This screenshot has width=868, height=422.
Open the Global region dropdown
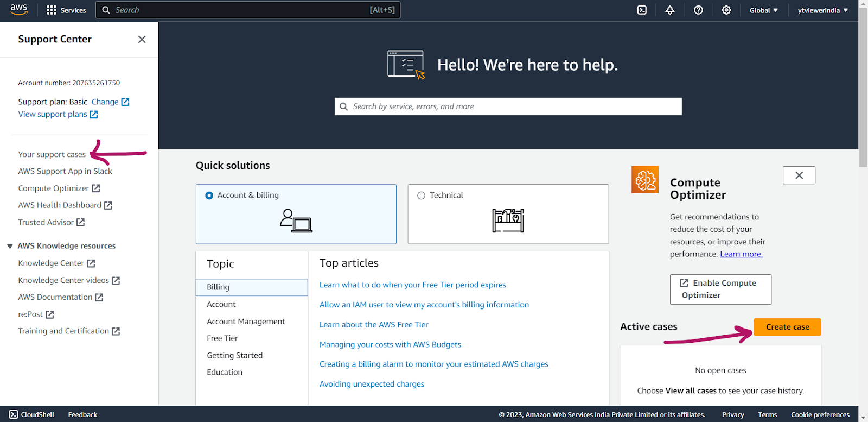764,10
